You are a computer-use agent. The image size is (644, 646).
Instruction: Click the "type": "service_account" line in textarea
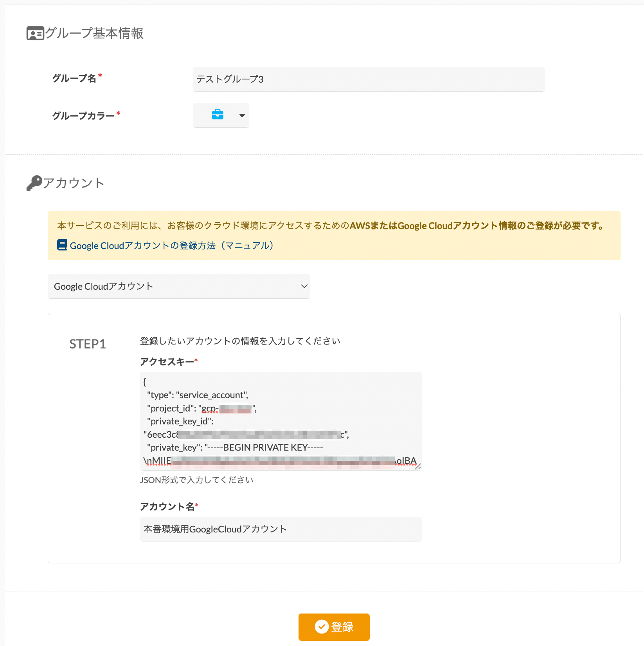198,395
